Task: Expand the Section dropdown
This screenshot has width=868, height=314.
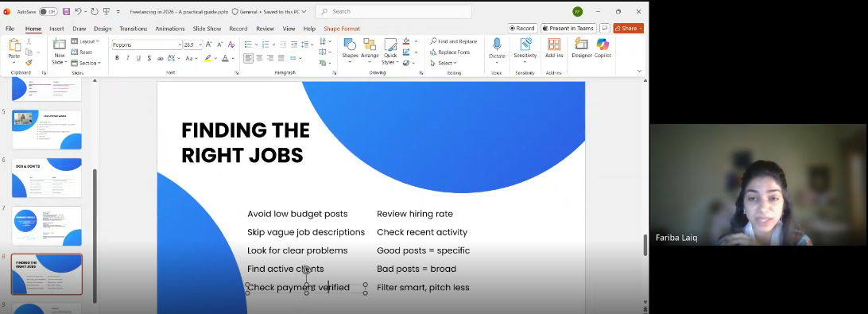Action: [86, 63]
